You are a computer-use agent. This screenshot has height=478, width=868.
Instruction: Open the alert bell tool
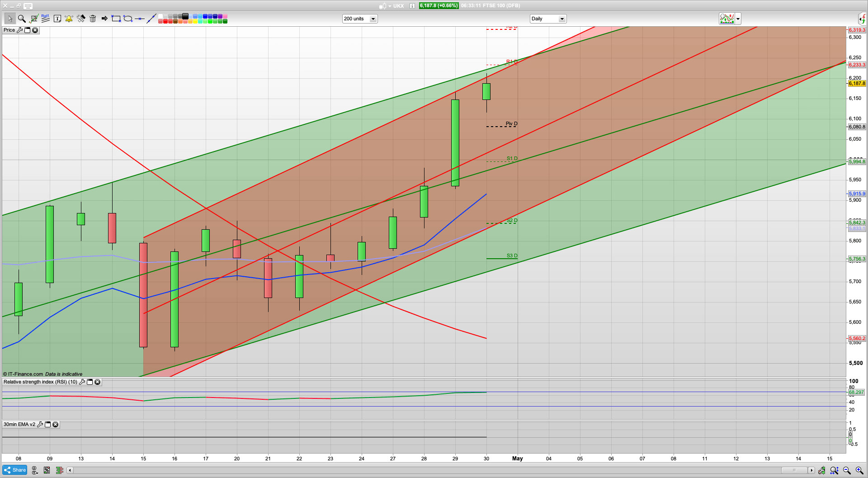(69, 19)
